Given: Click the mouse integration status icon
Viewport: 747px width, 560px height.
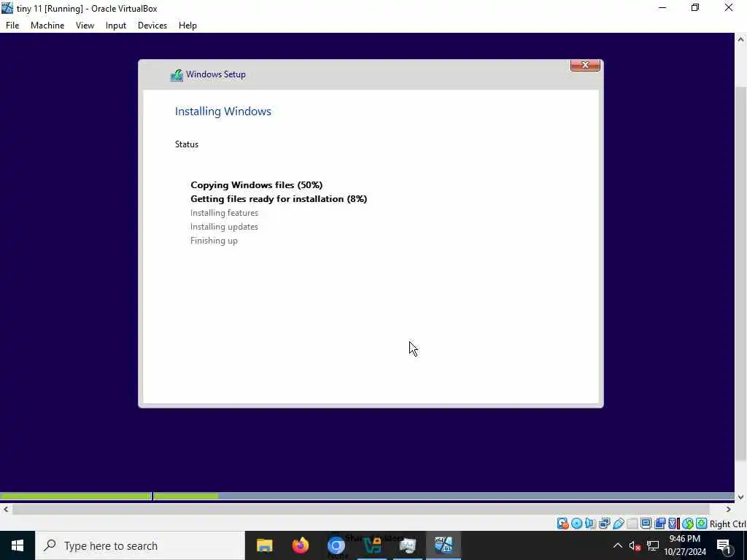Looking at the screenshot, I should pyautogui.click(x=687, y=524).
